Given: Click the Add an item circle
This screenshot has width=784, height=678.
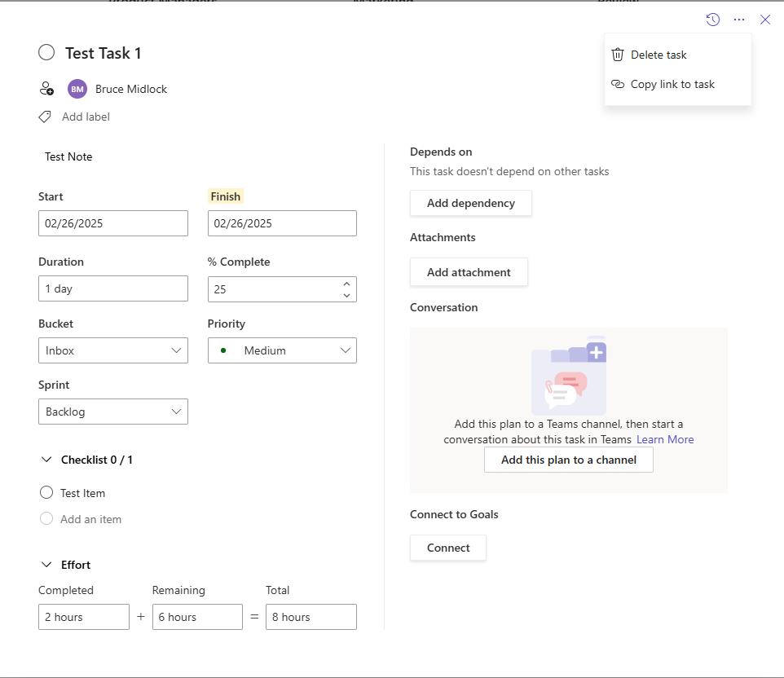Looking at the screenshot, I should 46,519.
